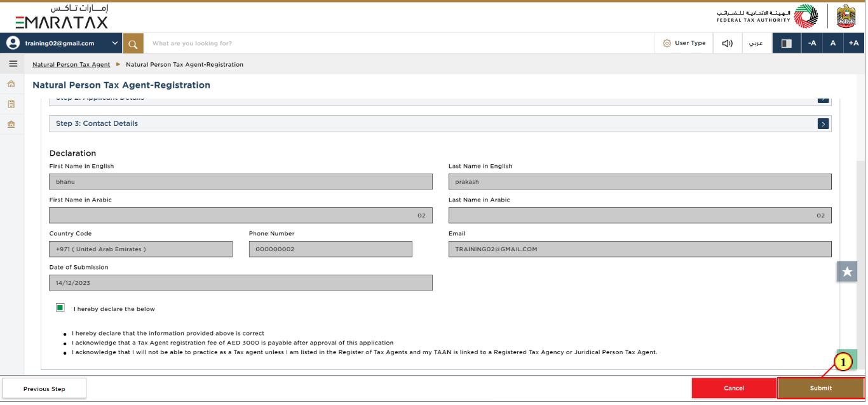Click the Last Name in Arabic field
Image resolution: width=868 pixels, height=405 pixels.
tap(640, 216)
